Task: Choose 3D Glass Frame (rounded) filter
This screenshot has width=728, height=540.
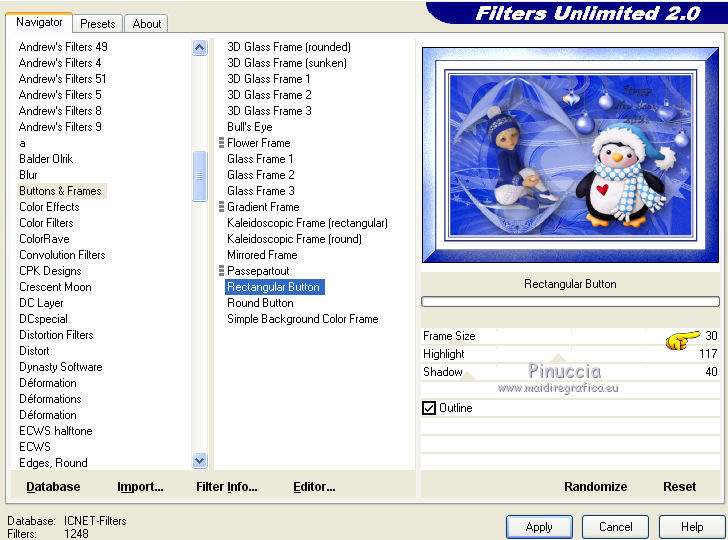Action: (x=289, y=47)
